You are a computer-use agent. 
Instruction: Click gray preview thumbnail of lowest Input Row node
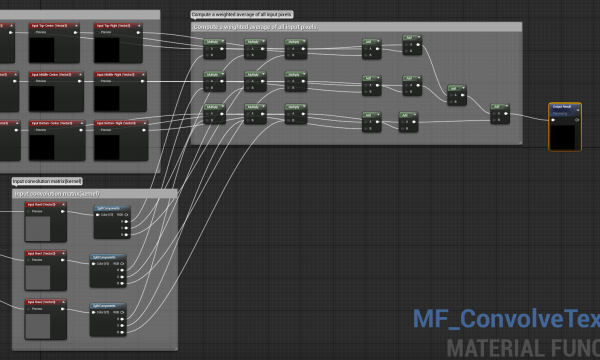[x=38, y=326]
